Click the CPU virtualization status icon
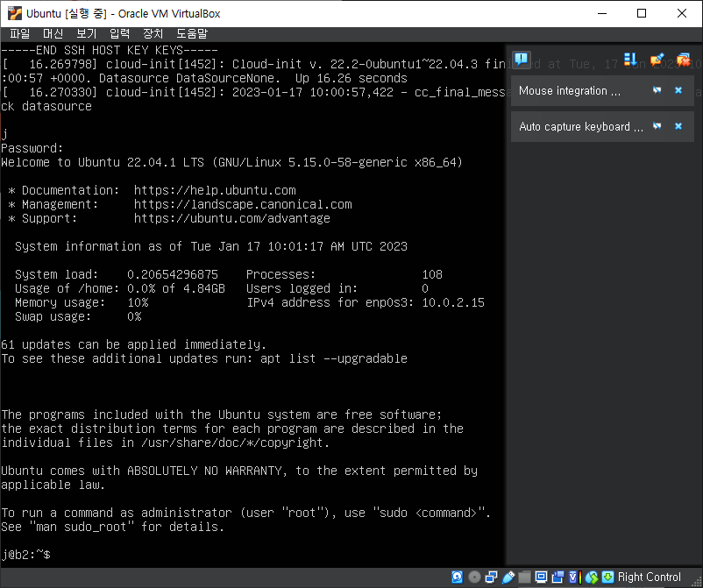The height and width of the screenshot is (588, 703). (x=575, y=577)
